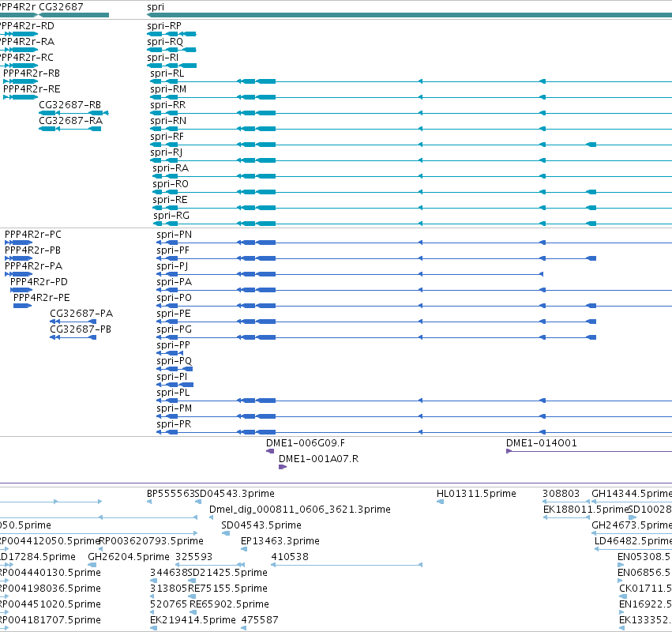
Task: Open the CG32687-RB transcript label
Action: (x=69, y=105)
